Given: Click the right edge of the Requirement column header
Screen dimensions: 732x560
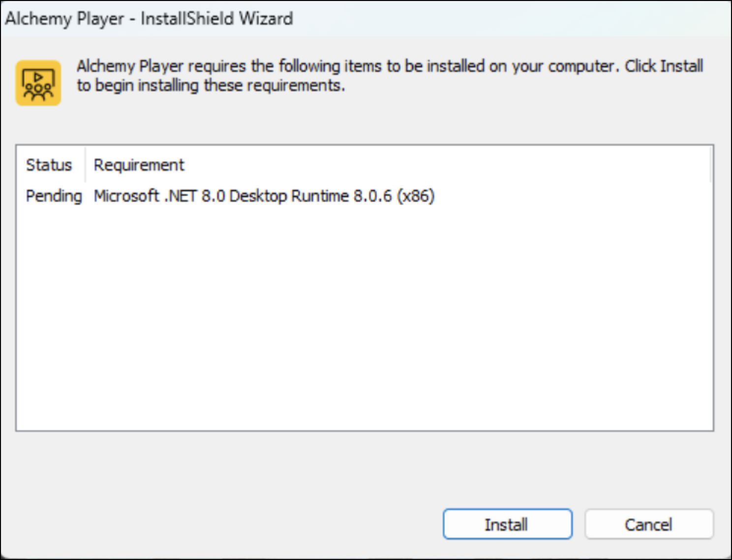Looking at the screenshot, I should tap(710, 165).
